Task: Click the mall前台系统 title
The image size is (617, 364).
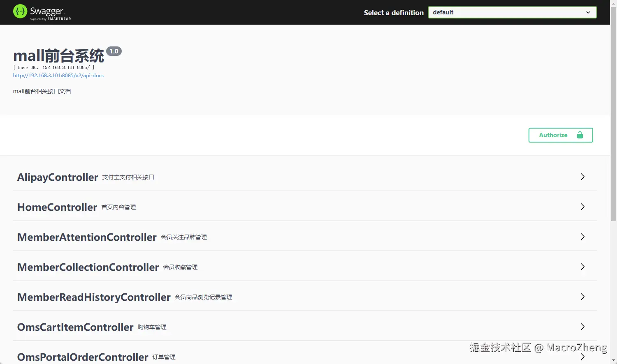Action: [x=59, y=55]
